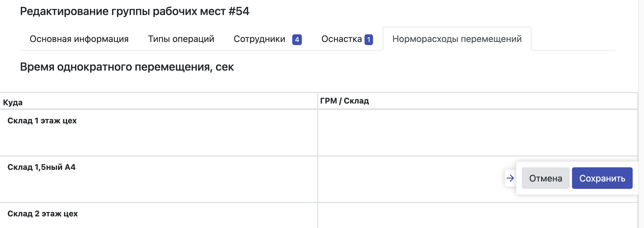
Task: Click the Куда column header
Action: pyautogui.click(x=13, y=102)
